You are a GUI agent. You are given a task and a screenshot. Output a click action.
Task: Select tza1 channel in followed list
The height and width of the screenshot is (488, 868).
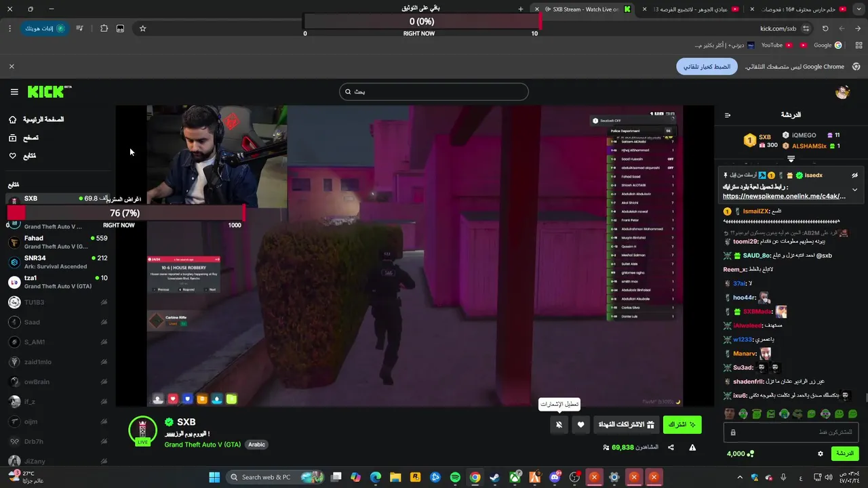click(58, 282)
